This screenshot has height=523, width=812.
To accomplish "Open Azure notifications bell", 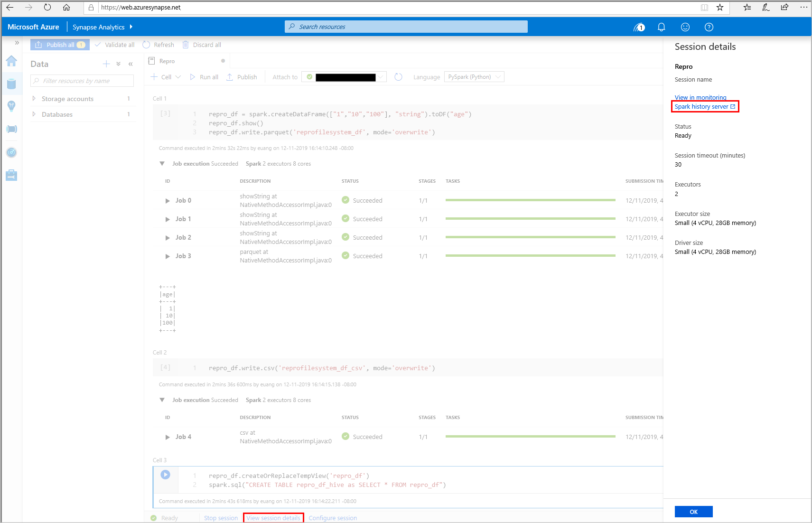I will [x=661, y=27].
